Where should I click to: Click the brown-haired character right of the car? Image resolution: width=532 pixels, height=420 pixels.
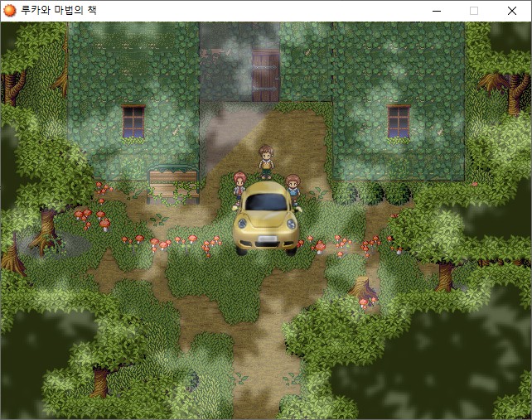pyautogui.click(x=293, y=189)
